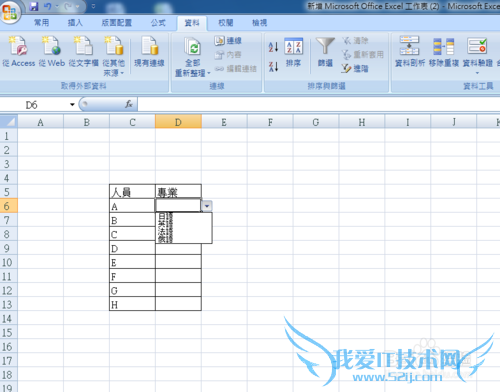
Task: Select row 6 header
Action: click(9, 206)
